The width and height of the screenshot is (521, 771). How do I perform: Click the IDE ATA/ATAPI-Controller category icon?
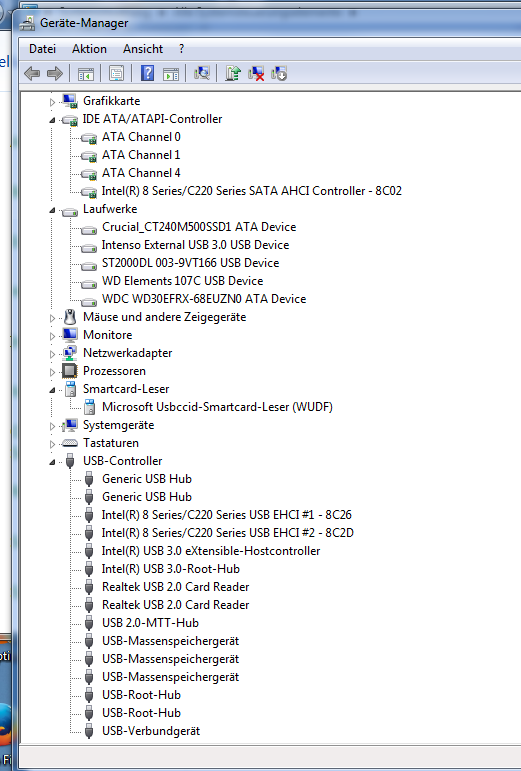[x=70, y=119]
